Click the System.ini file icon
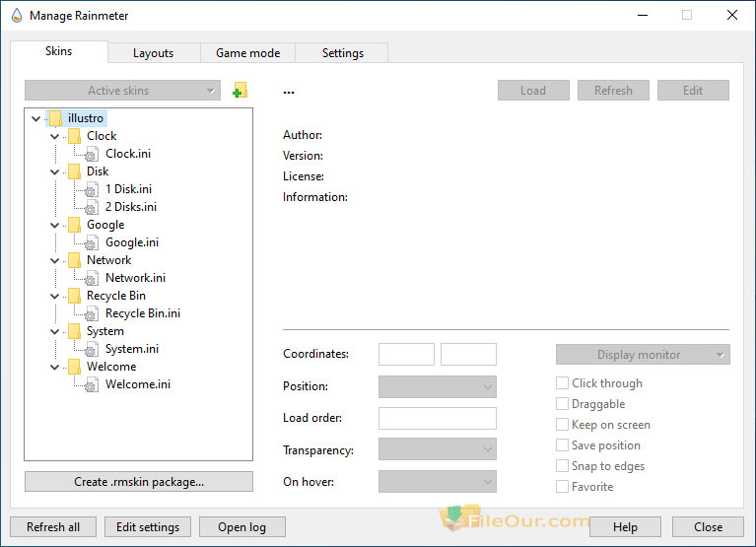Image resolution: width=756 pixels, height=547 pixels. click(x=92, y=350)
